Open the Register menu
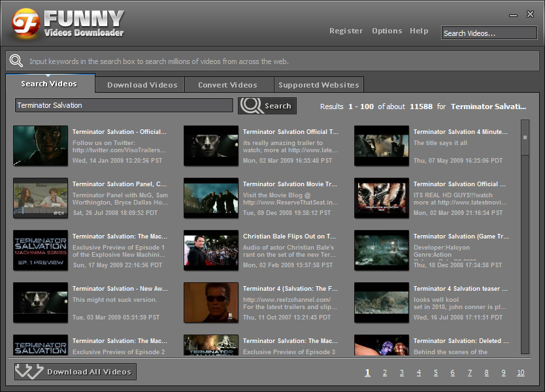The width and height of the screenshot is (545, 392). pos(346,31)
